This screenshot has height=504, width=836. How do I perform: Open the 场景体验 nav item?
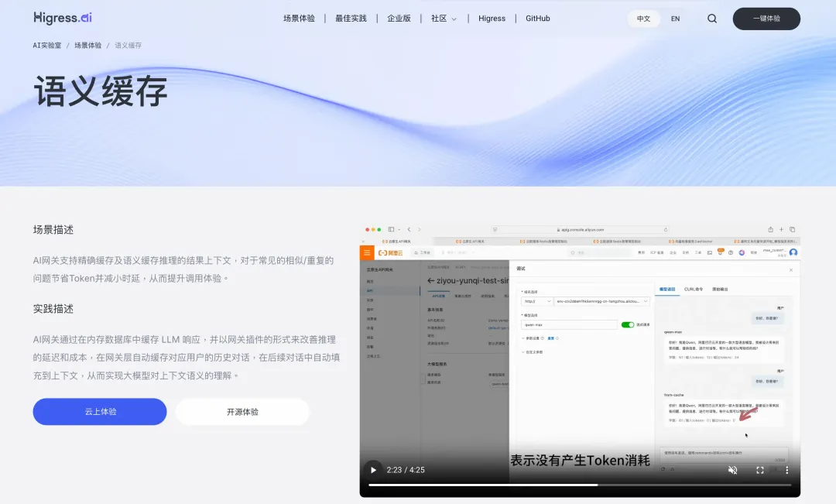coord(299,18)
